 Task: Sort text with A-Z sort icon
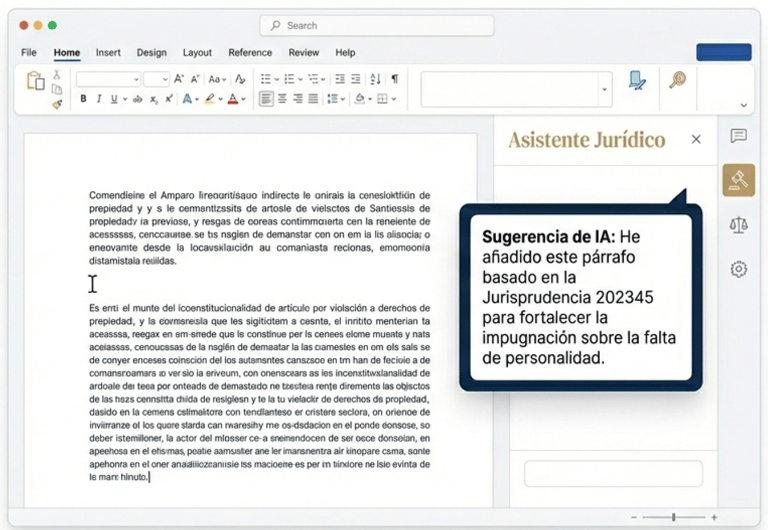tap(375, 79)
